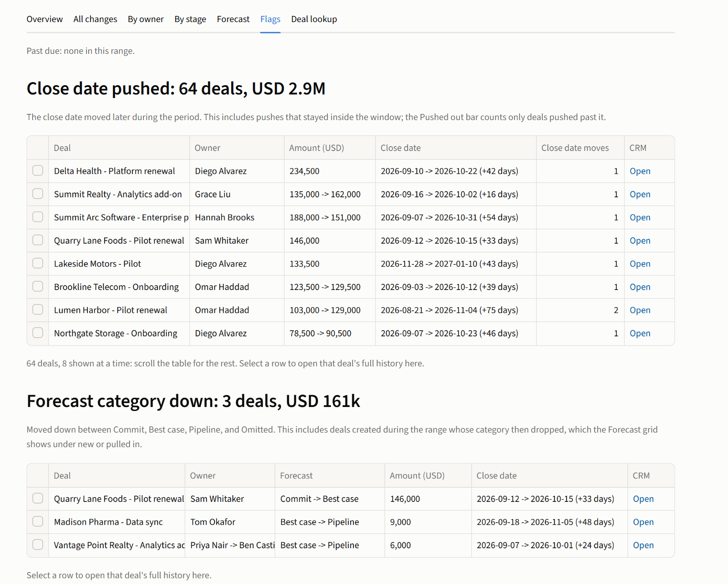Check the Northgate Storage - Onboarding checkbox
This screenshot has height=584, width=728.
(38, 333)
